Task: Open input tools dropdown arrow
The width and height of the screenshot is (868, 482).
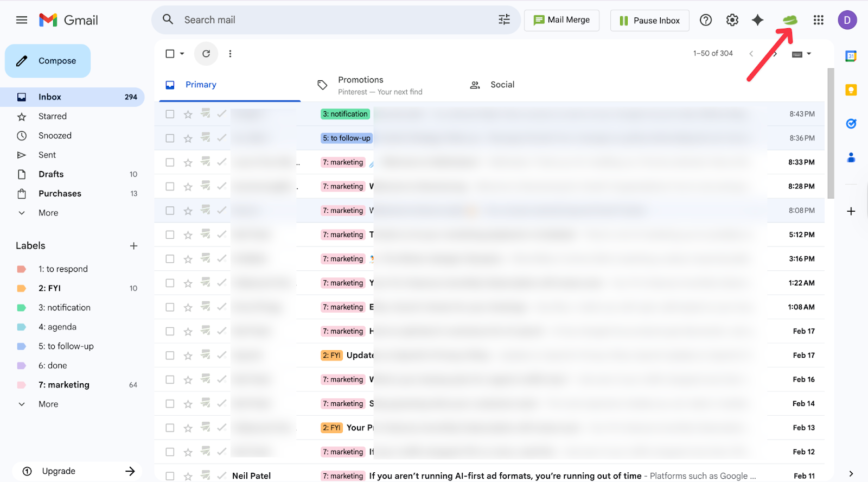Action: point(809,54)
